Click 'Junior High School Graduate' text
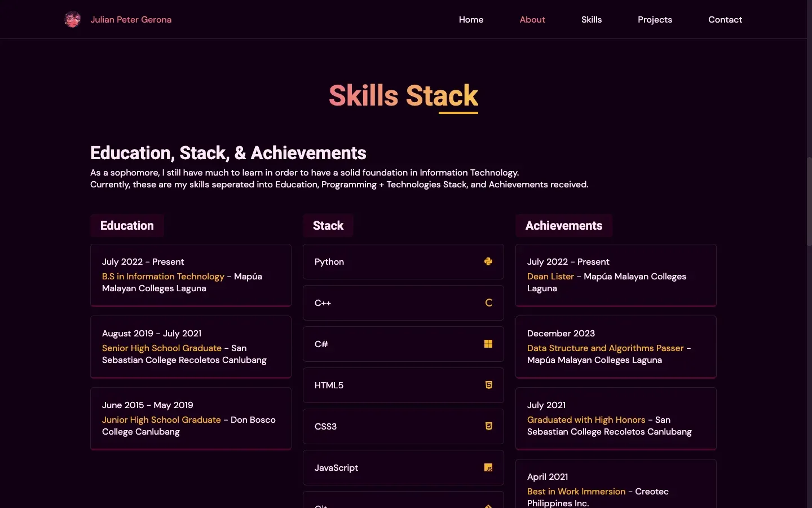 [x=161, y=419]
